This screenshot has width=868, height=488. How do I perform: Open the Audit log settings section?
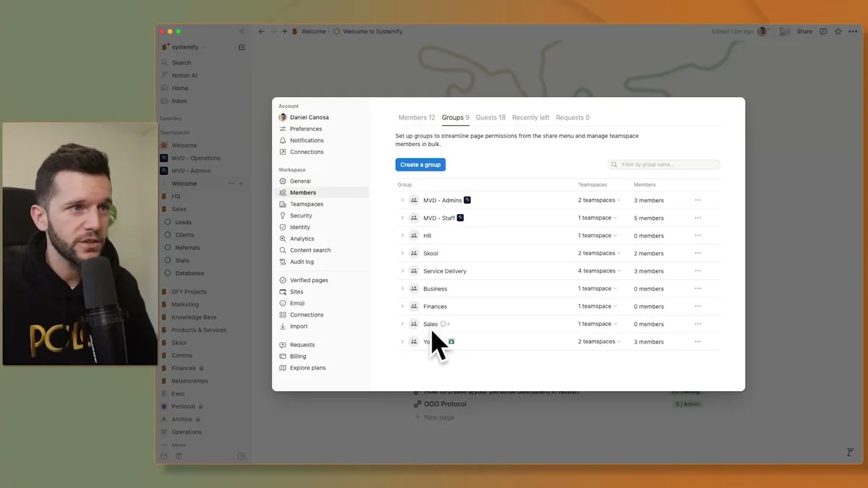click(300, 261)
